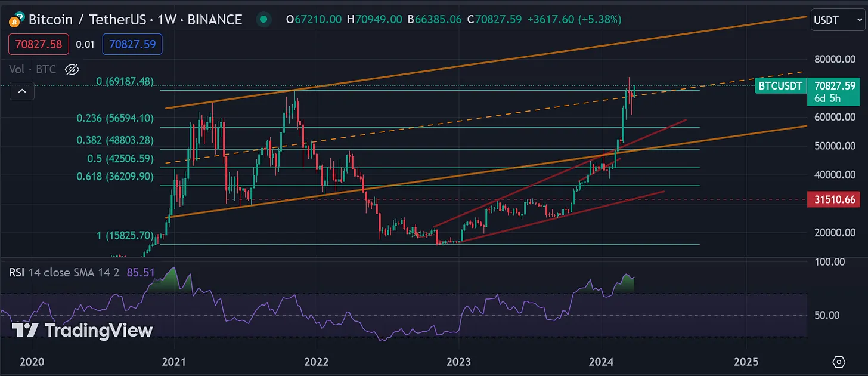Screen dimensions: 868x376
Task: Click the RSI 100.00 scale label
Action: [x=831, y=261]
